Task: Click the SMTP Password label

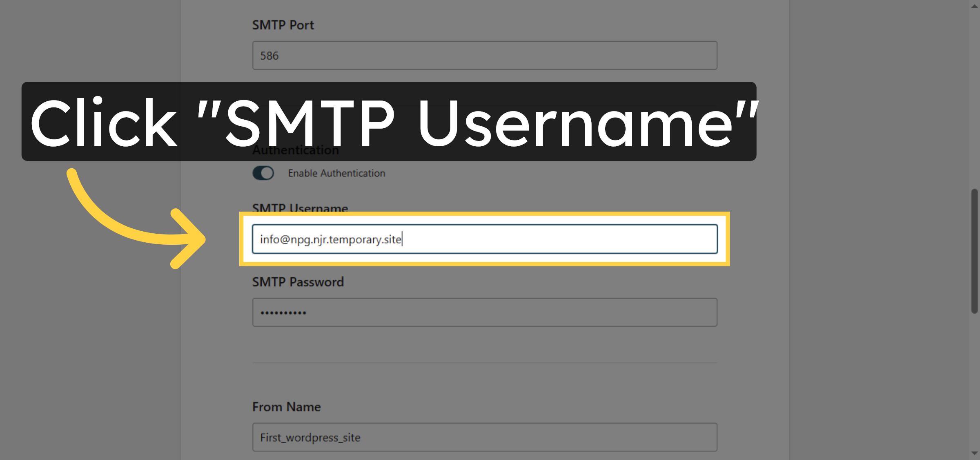Action: (298, 282)
